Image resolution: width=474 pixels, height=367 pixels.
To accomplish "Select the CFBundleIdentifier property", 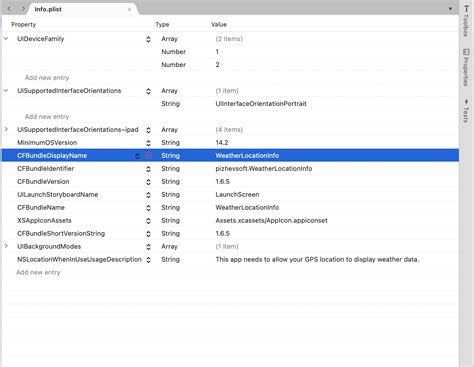I will [46, 168].
